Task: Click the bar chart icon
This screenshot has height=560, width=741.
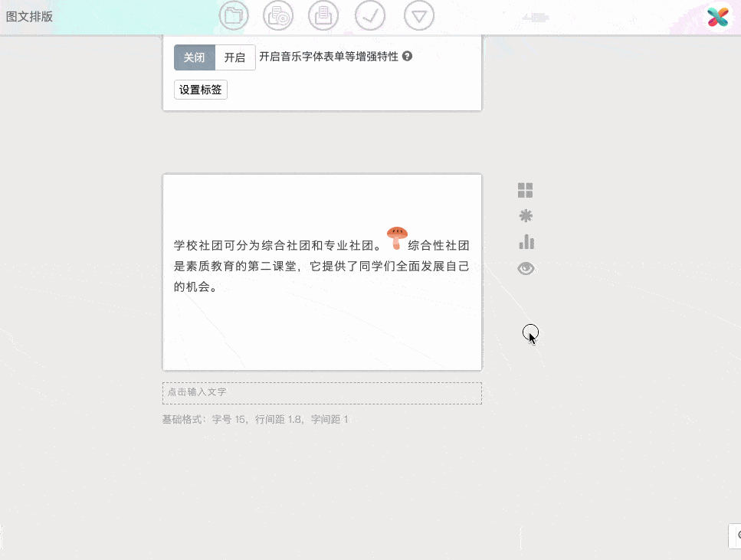Action: (x=526, y=242)
